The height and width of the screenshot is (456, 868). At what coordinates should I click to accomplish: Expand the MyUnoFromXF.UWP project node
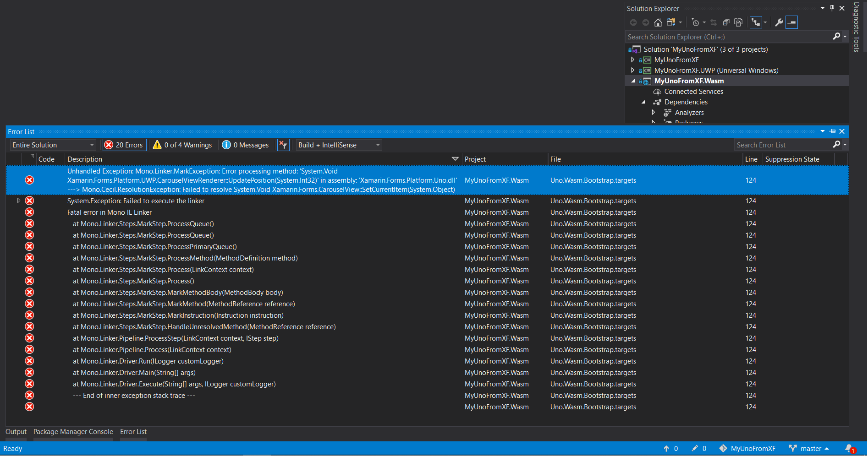633,70
